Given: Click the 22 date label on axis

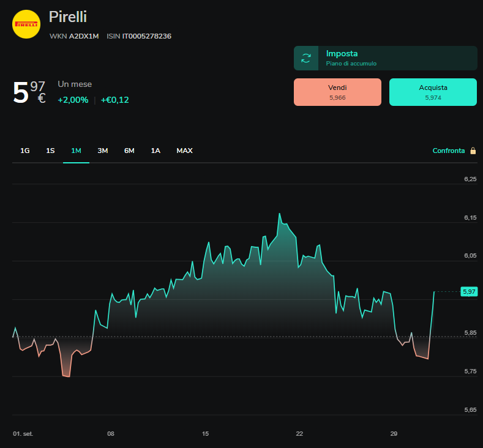Looking at the screenshot, I should (x=299, y=433).
